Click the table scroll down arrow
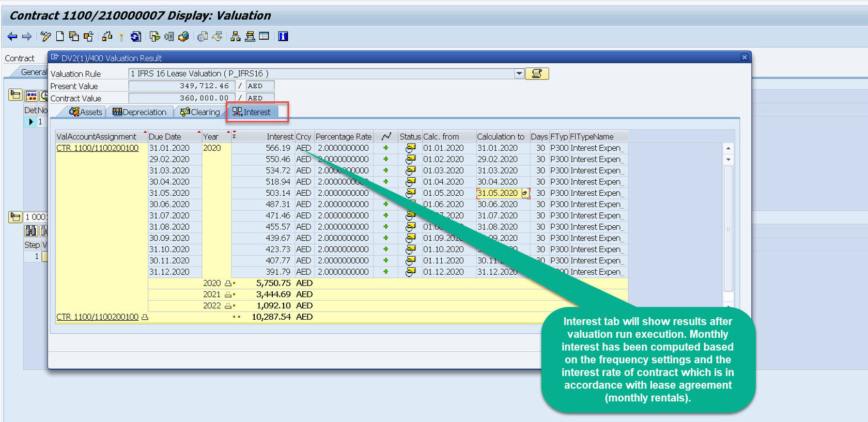868x422 pixels. point(729,160)
